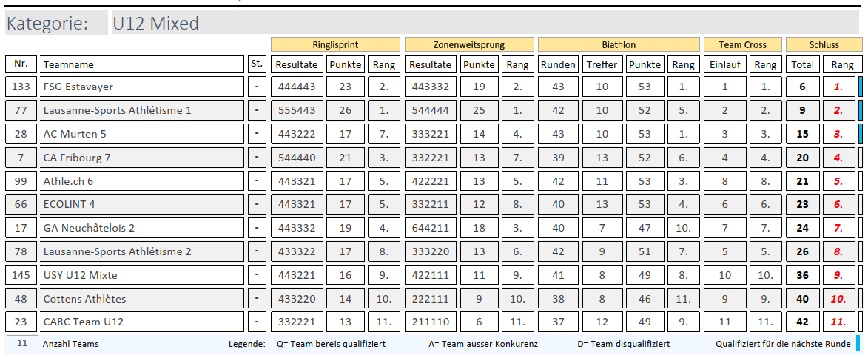Click the Einlauf column header
868x358 pixels.
coord(725,64)
